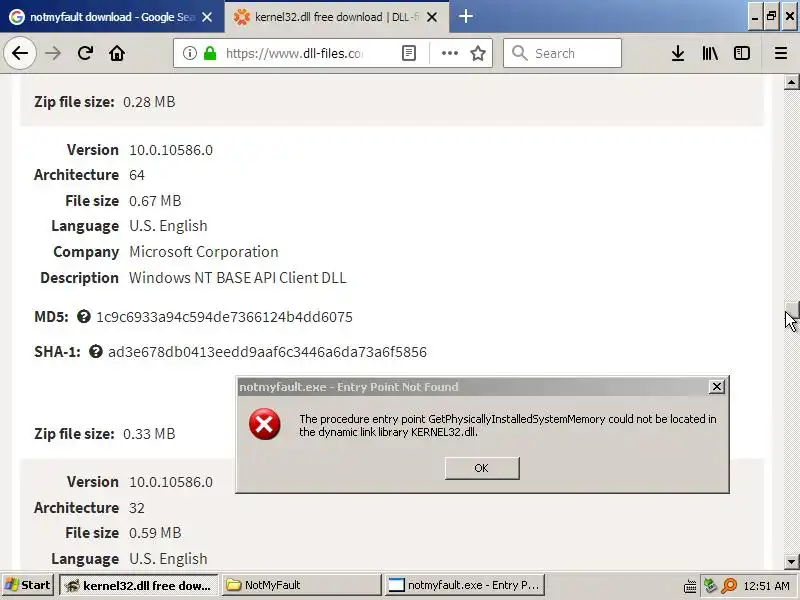This screenshot has height=600, width=800.
Task: Click the 12:51 AM system clock
Action: tap(767, 585)
